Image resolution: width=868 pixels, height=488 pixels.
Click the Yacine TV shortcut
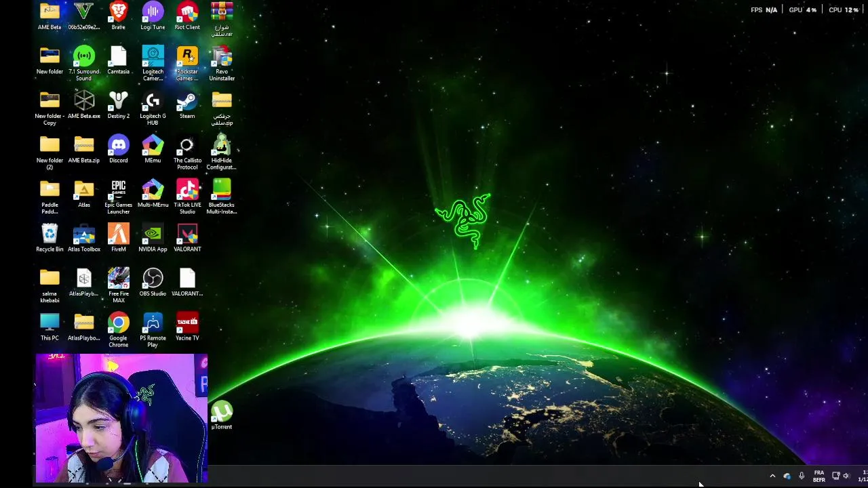187,327
